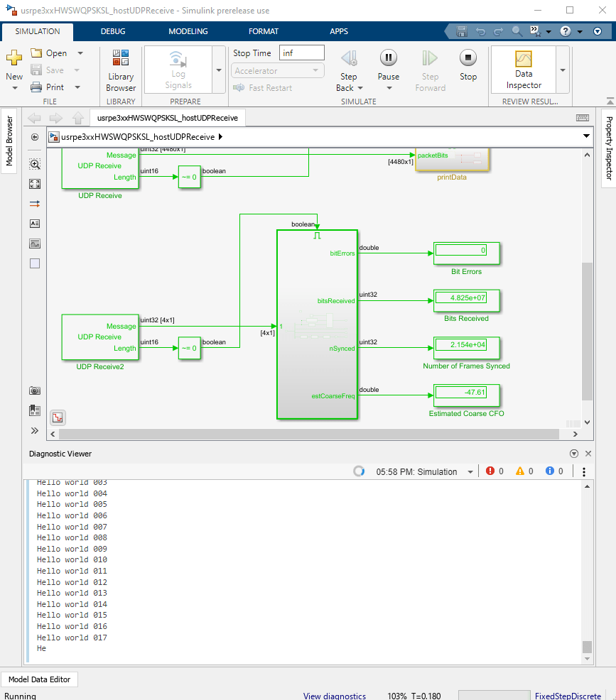Viewport: 616px width, 700px height.
Task: Open the Data Inspector
Action: (524, 68)
